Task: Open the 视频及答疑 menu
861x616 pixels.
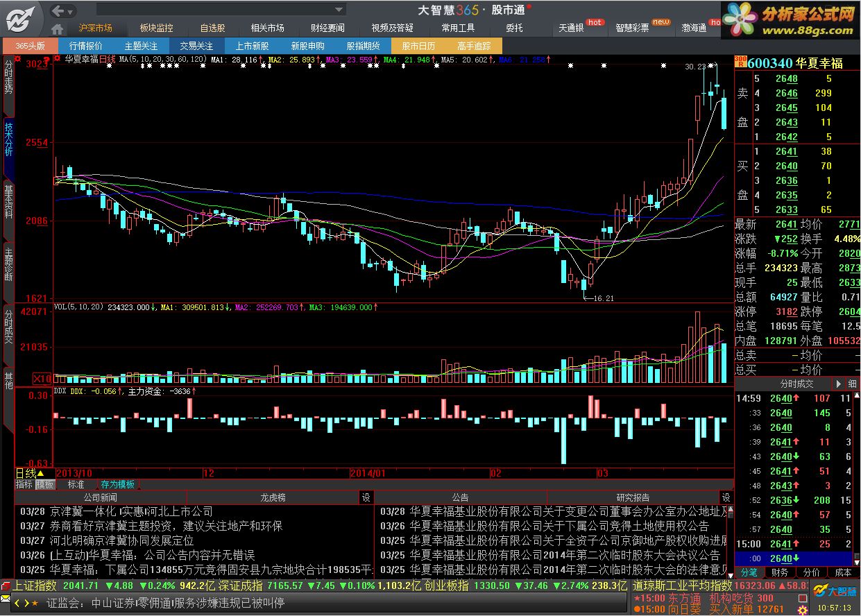Action: coord(392,28)
